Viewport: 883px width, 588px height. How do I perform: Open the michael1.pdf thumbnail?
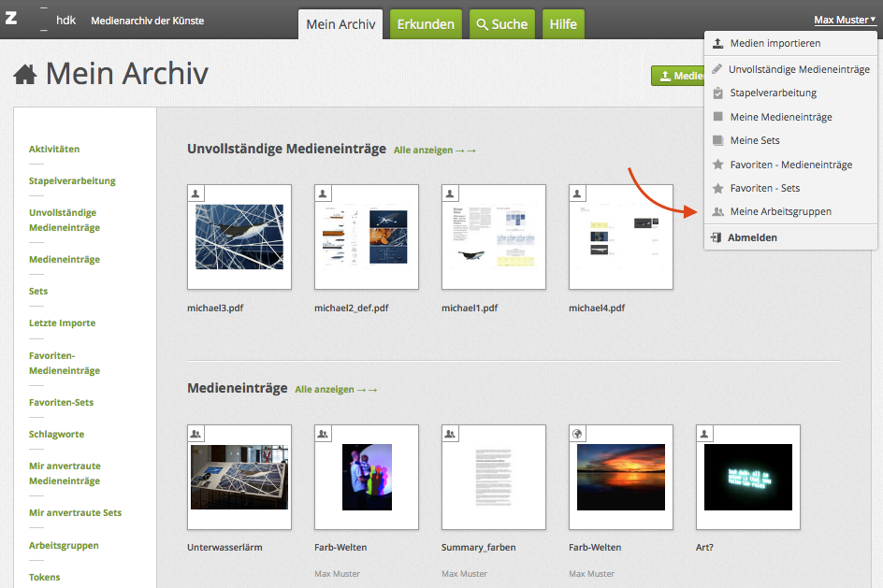[494, 237]
